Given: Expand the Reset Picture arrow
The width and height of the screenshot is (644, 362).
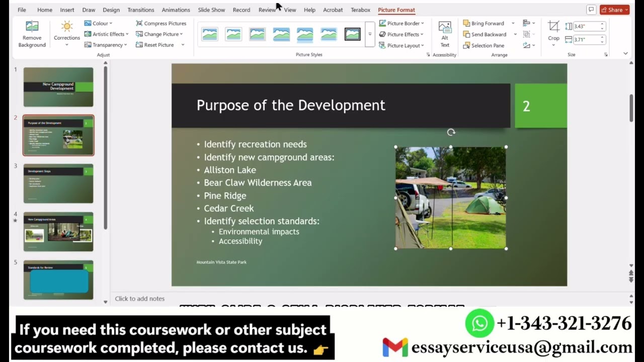Looking at the screenshot, I should pos(183,45).
